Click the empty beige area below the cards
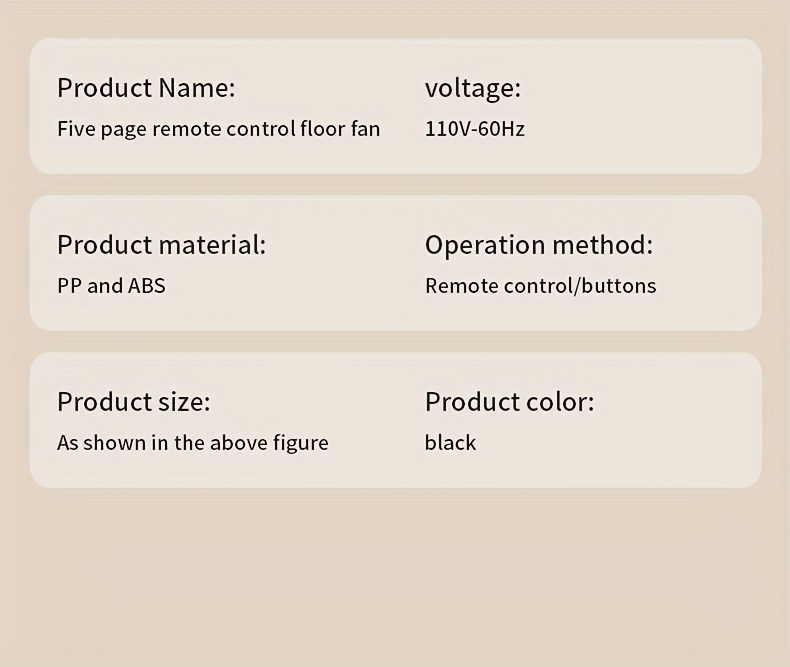790x667 pixels. (x=395, y=580)
